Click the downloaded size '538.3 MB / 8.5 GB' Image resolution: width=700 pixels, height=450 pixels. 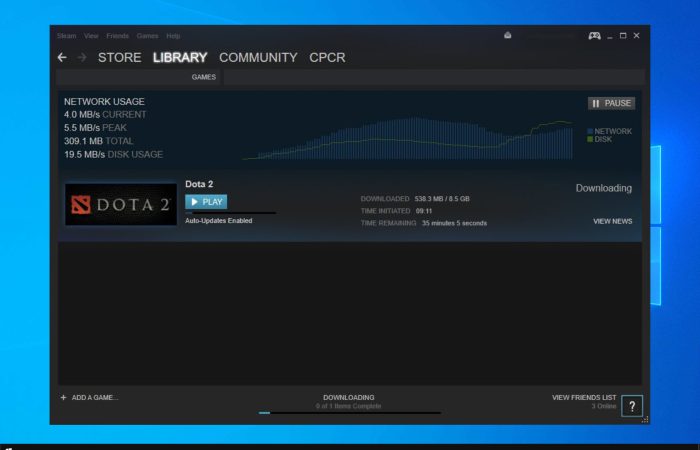click(x=442, y=199)
